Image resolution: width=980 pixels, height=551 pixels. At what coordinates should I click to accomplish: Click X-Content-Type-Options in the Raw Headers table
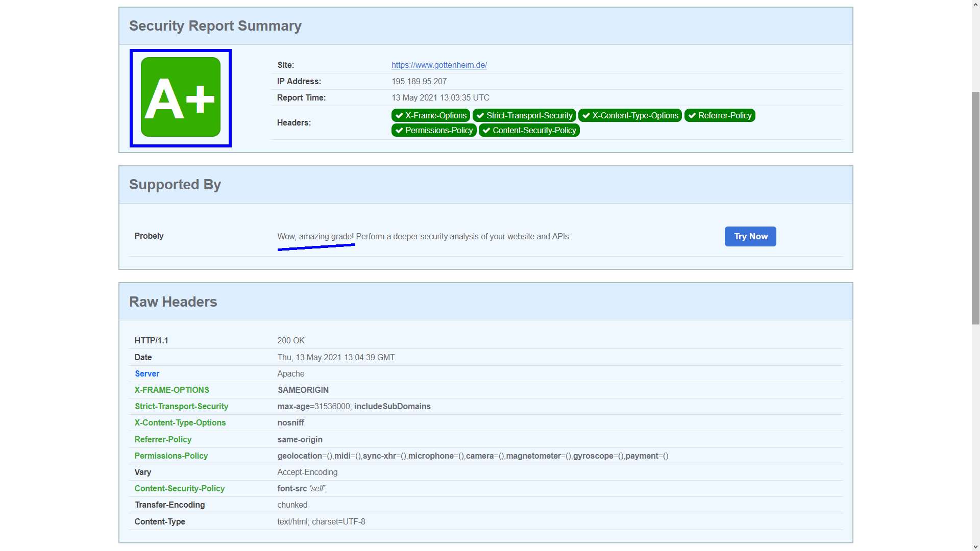click(180, 423)
